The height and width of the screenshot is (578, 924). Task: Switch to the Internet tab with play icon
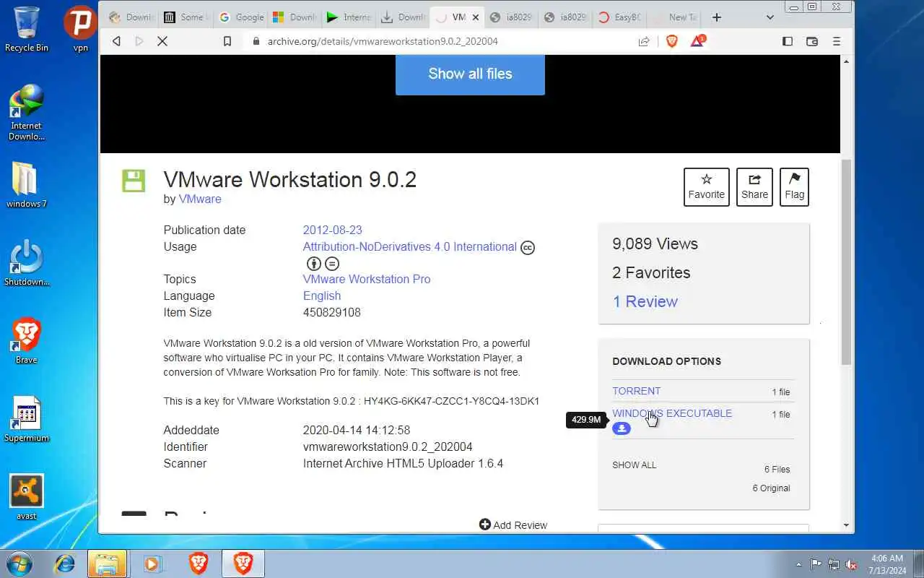pyautogui.click(x=349, y=17)
